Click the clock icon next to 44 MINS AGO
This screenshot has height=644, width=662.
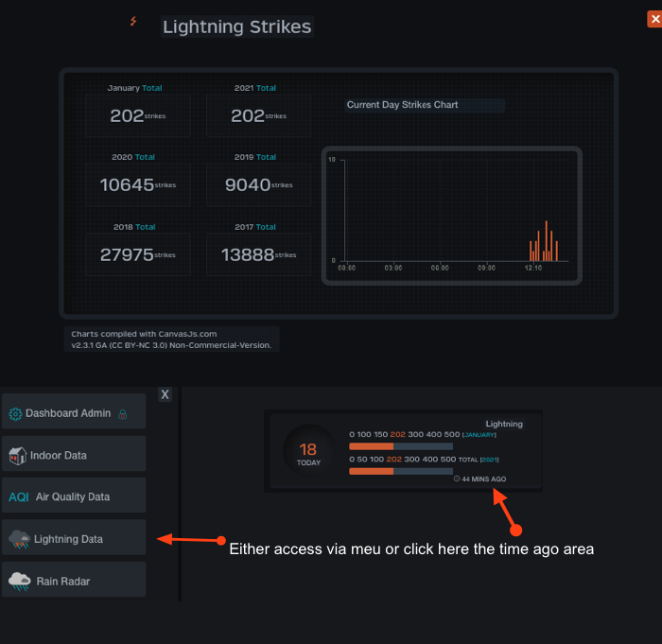coord(457,479)
